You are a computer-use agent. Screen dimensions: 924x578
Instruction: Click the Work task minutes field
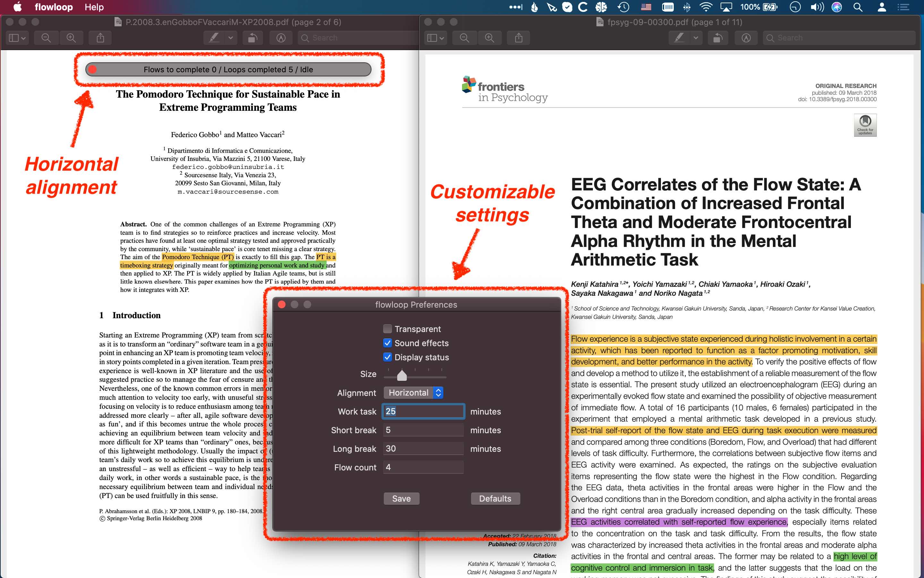click(424, 411)
